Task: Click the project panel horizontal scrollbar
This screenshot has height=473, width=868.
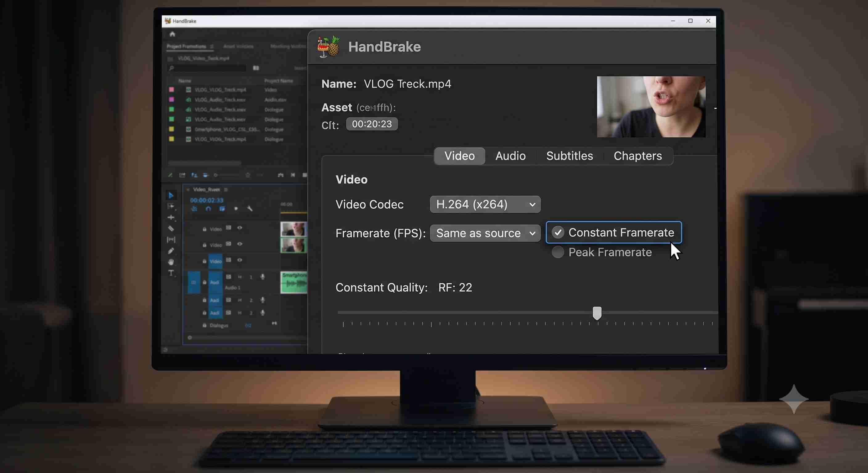Action: pos(205,163)
